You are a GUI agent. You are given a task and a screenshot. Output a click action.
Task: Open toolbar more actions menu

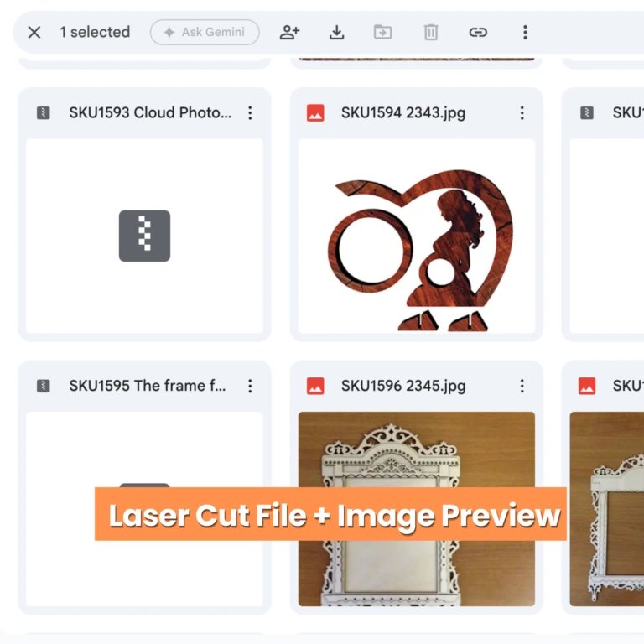525,32
